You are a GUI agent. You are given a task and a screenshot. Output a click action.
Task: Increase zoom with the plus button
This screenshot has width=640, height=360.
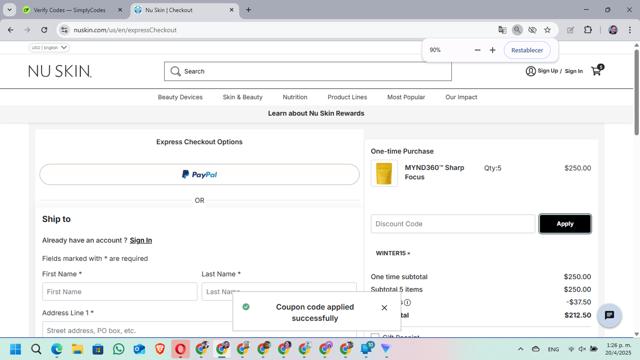point(493,50)
